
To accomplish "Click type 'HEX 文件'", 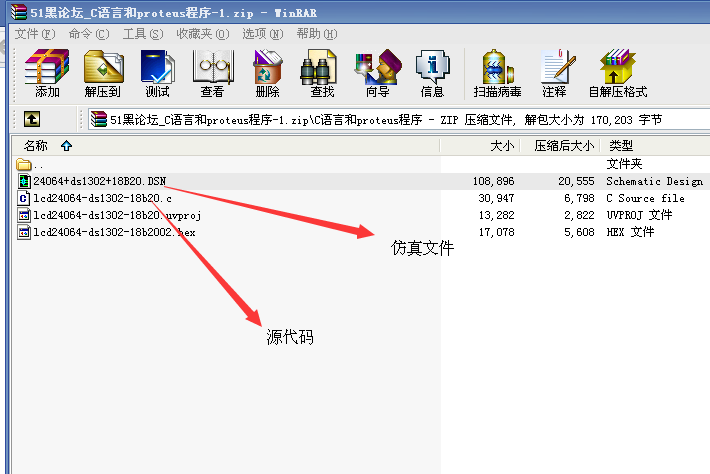I will [x=630, y=232].
